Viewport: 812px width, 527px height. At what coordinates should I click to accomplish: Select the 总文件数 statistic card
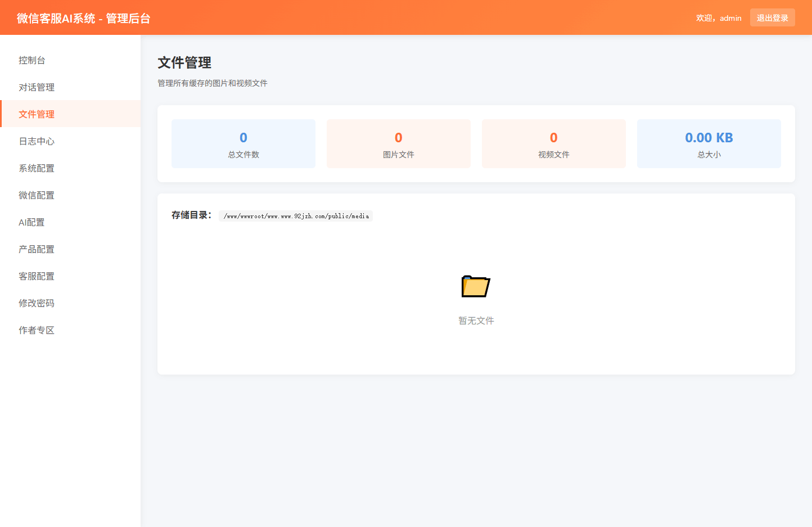pyautogui.click(x=243, y=143)
